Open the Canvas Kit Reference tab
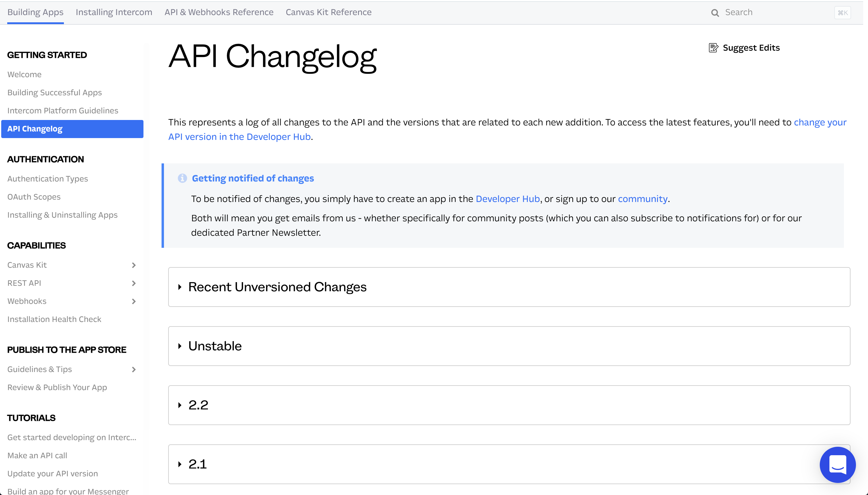The height and width of the screenshot is (495, 868). [328, 12]
